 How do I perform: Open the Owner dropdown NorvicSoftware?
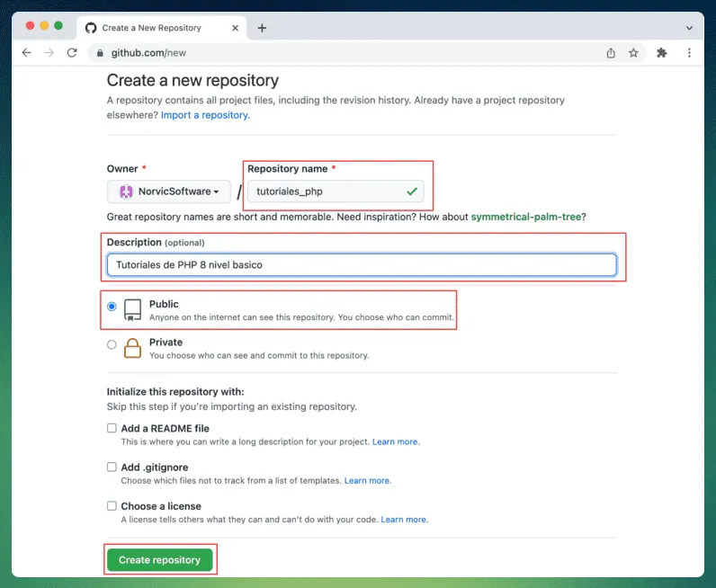click(169, 192)
